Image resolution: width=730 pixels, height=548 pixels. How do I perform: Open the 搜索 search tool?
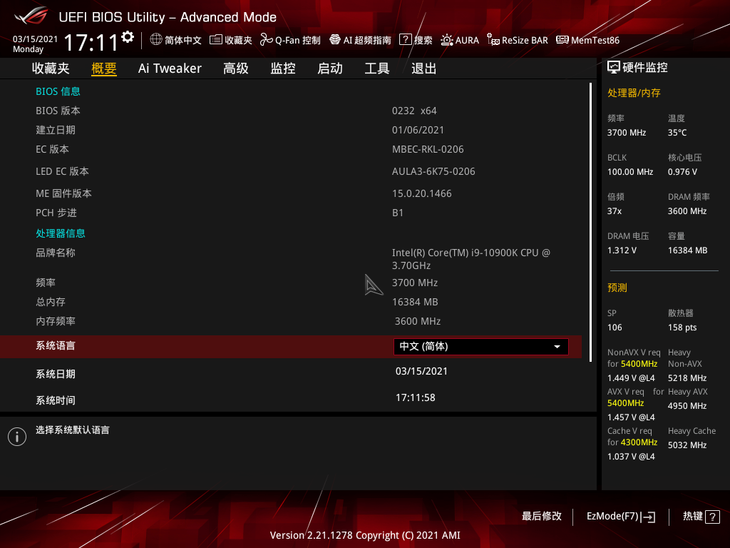click(x=415, y=40)
